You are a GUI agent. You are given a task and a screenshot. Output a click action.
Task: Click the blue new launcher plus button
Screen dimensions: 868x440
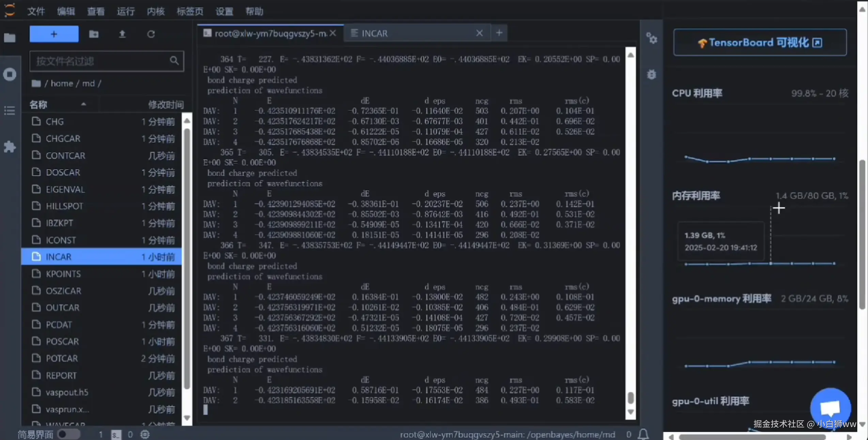pyautogui.click(x=54, y=34)
